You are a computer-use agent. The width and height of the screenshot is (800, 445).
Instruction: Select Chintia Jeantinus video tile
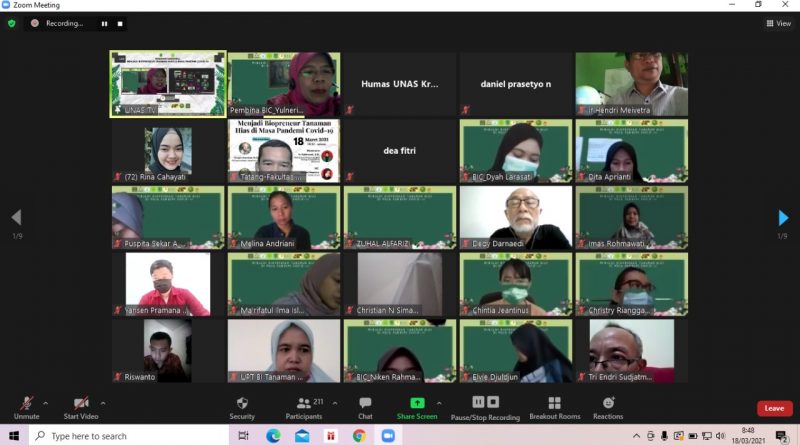[516, 285]
